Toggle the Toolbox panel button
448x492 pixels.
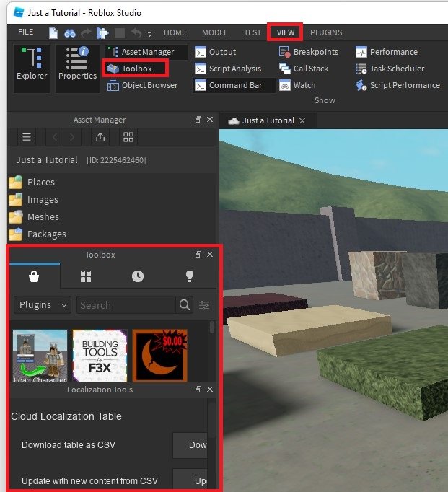click(136, 69)
